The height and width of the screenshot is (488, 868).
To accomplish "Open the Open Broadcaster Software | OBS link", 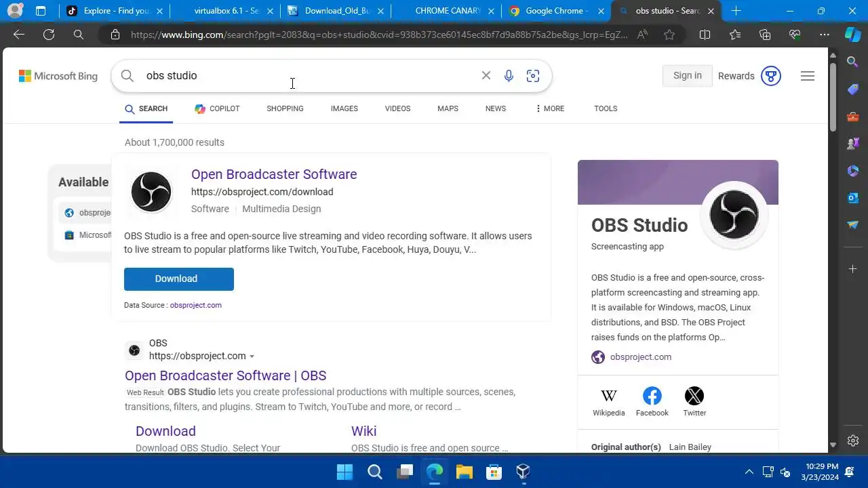I will tap(225, 375).
